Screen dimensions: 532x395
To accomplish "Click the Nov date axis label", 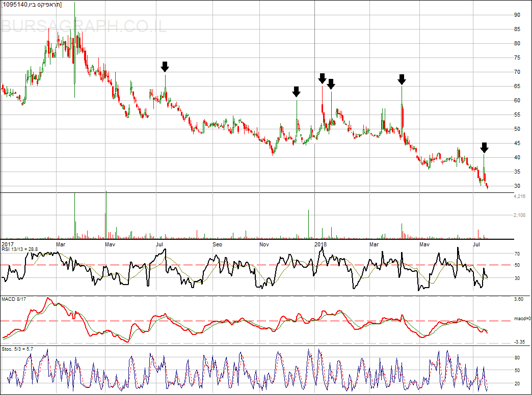I will pos(264,244).
